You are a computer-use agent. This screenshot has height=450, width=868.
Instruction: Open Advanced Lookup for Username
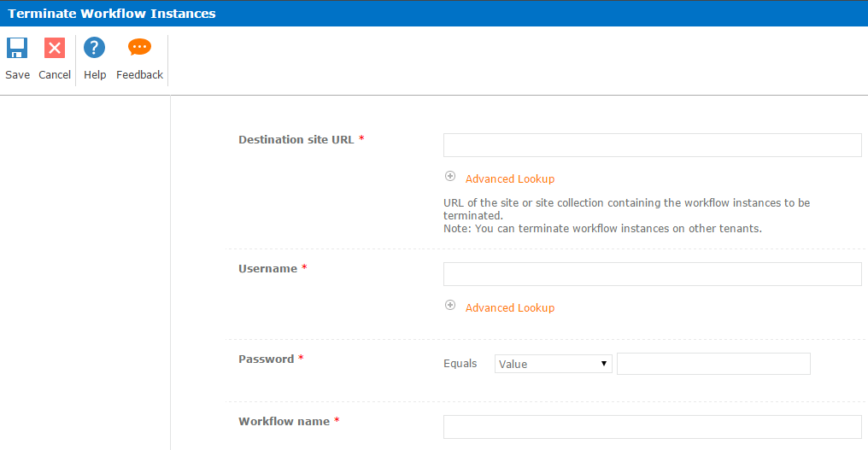[x=509, y=308]
